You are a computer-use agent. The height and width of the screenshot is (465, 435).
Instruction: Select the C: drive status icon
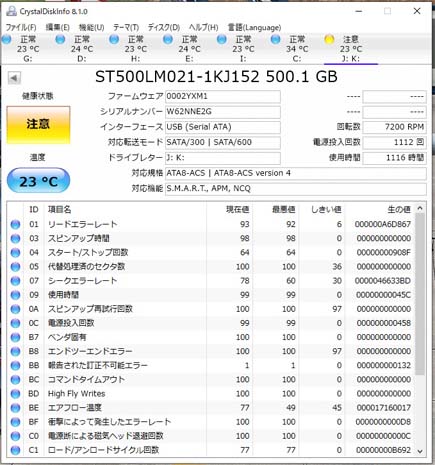(x=275, y=39)
